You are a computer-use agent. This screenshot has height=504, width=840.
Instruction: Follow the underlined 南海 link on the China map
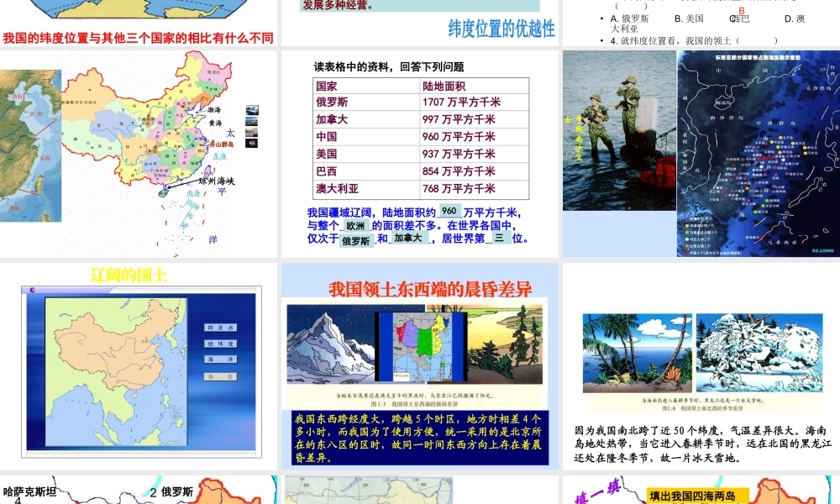coord(194,193)
